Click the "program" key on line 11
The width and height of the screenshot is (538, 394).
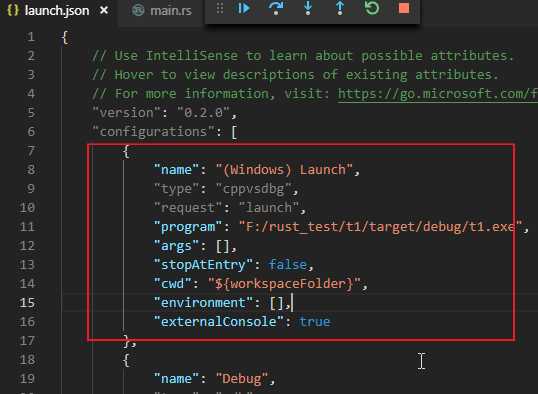[188, 227]
